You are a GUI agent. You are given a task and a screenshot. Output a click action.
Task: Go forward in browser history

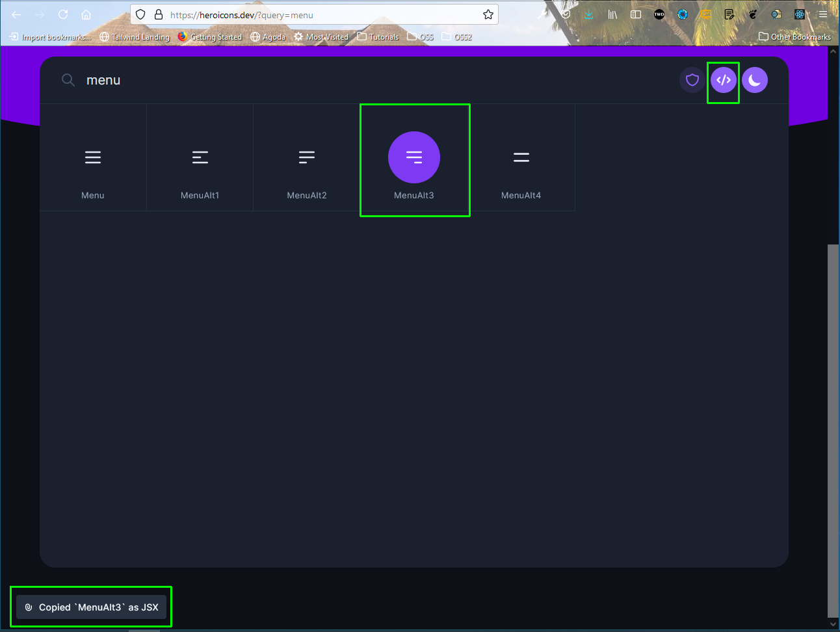(40, 14)
